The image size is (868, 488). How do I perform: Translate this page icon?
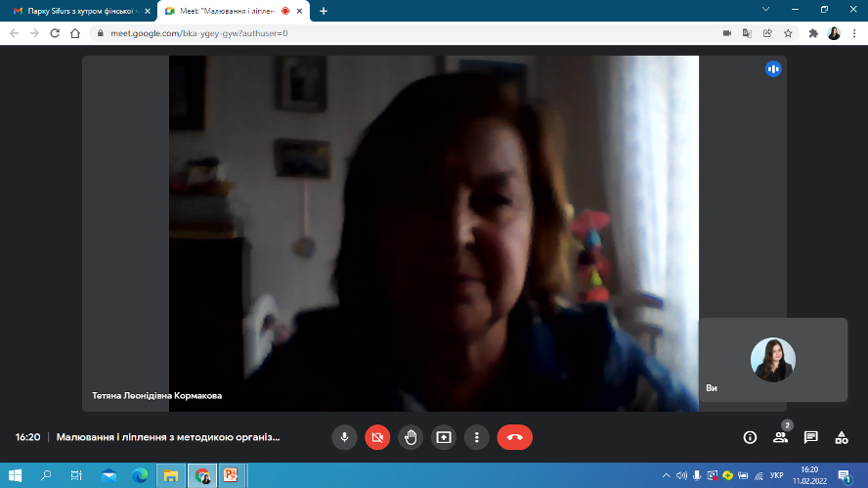pos(748,33)
